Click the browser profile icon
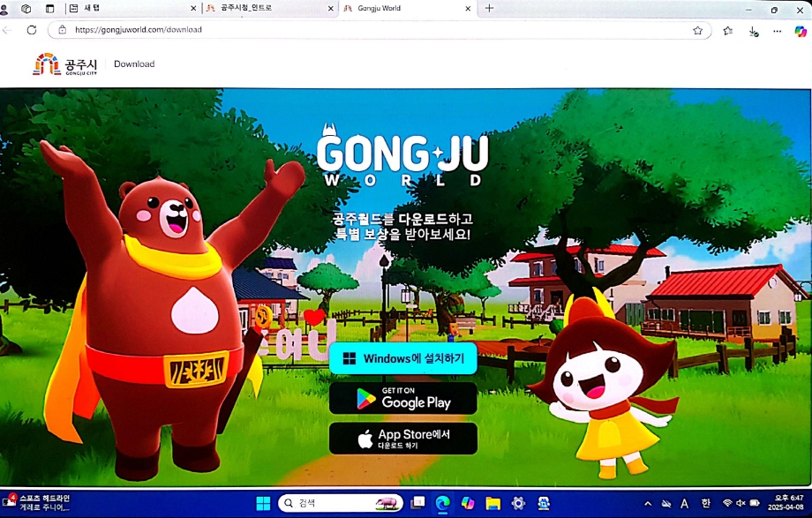Screen dimensions: 812x518 (4, 9)
